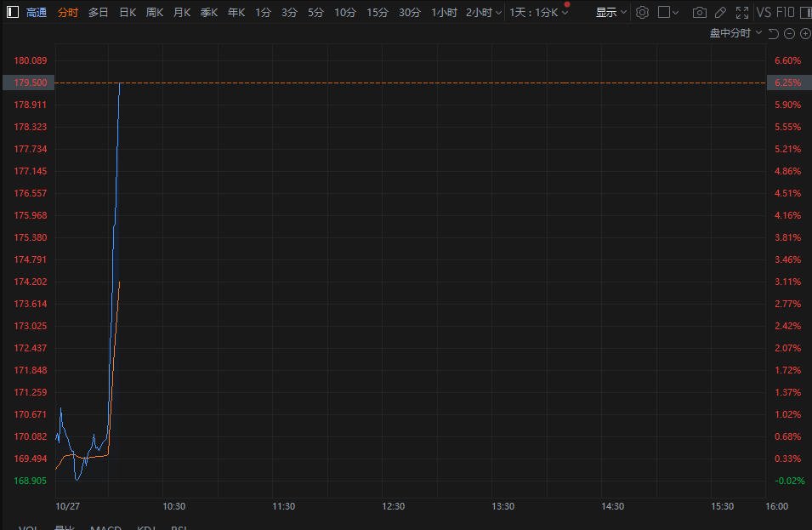Viewport: 812px width, 530px height.
Task: Open the 盘中分时 session dropdown
Action: coord(735,33)
